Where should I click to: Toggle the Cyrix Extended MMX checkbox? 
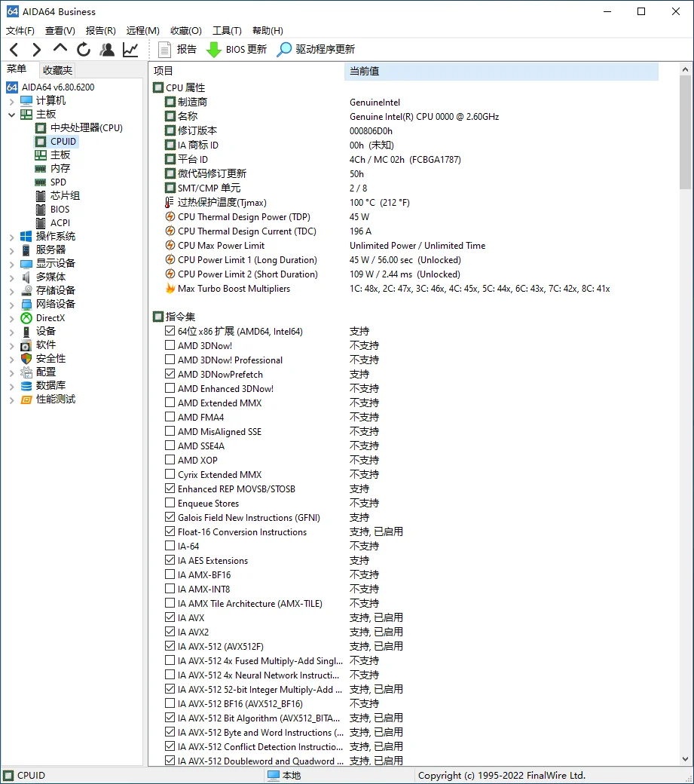(x=170, y=474)
